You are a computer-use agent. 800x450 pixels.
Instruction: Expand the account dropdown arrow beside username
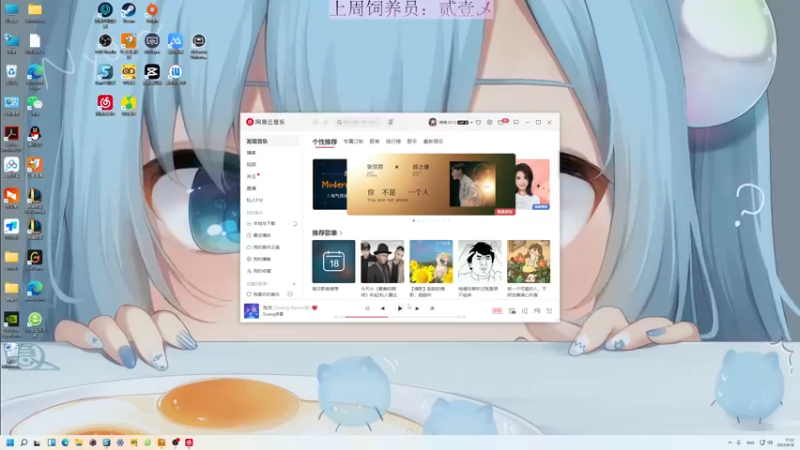(x=471, y=122)
